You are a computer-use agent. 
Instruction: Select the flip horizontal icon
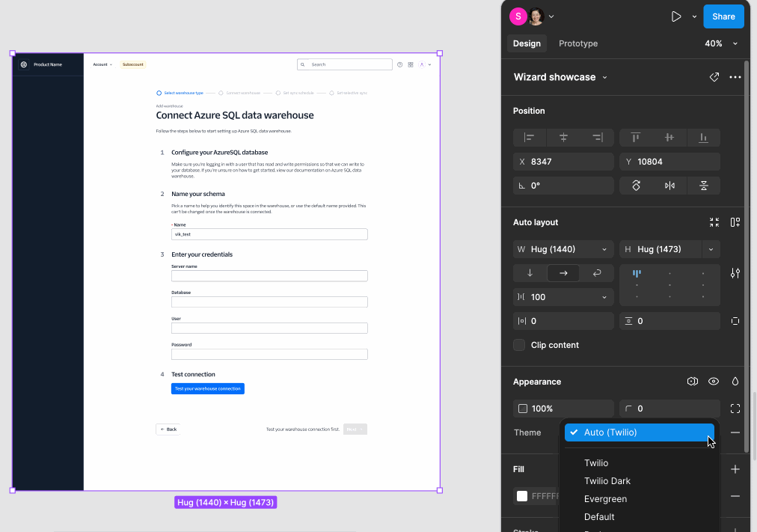669,185
